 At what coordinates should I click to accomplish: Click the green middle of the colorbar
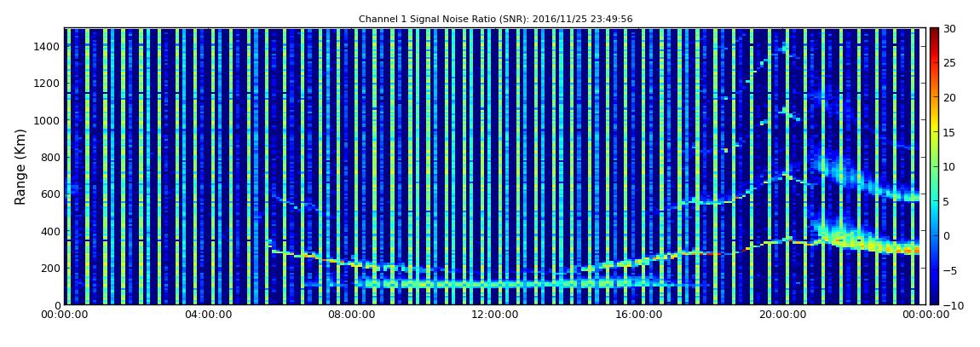934,166
